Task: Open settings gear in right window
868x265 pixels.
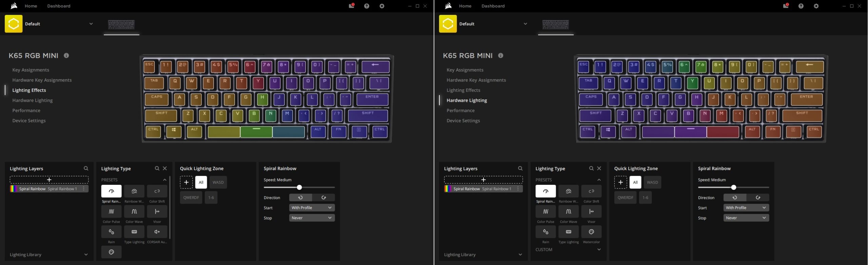Action: pyautogui.click(x=816, y=6)
